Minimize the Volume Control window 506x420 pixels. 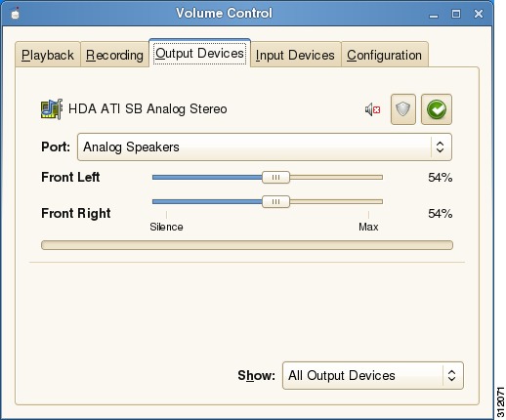[434, 14]
